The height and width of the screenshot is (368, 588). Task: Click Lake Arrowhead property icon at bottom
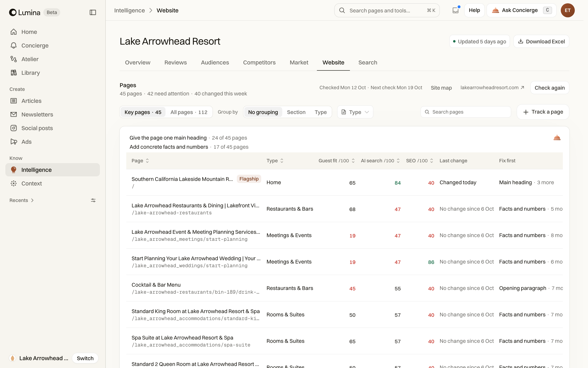coord(12,358)
